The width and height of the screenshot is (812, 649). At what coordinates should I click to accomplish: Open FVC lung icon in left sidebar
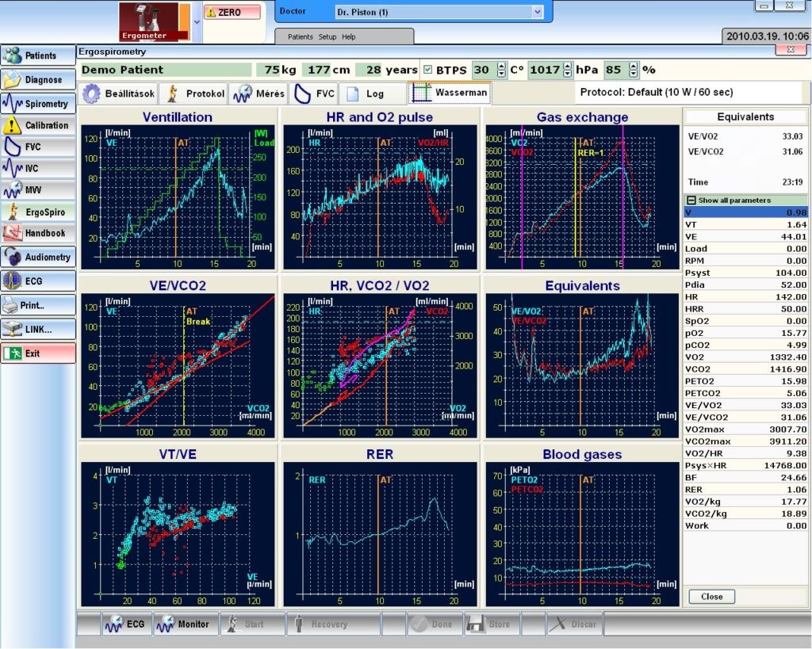(x=13, y=147)
